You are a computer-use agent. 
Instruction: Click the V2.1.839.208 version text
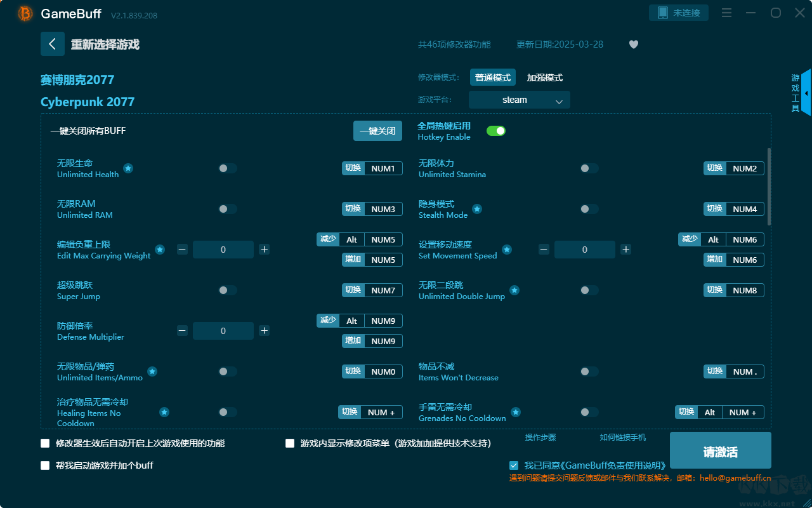(x=134, y=15)
